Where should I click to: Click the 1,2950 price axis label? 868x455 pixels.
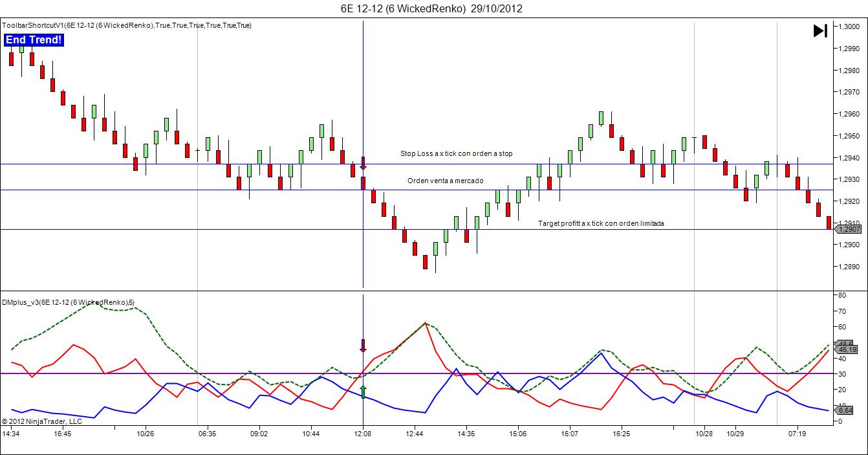(x=849, y=136)
